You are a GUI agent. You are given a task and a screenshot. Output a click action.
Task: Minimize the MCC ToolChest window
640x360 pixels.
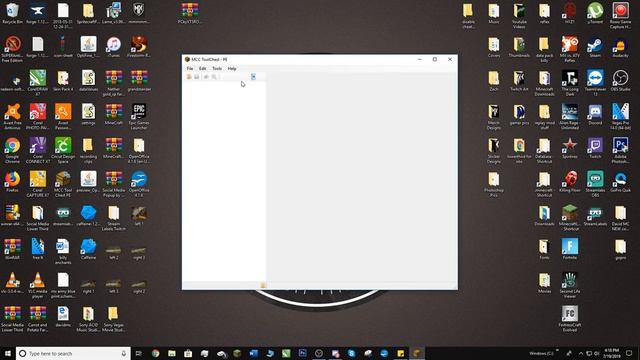pyautogui.click(x=420, y=59)
